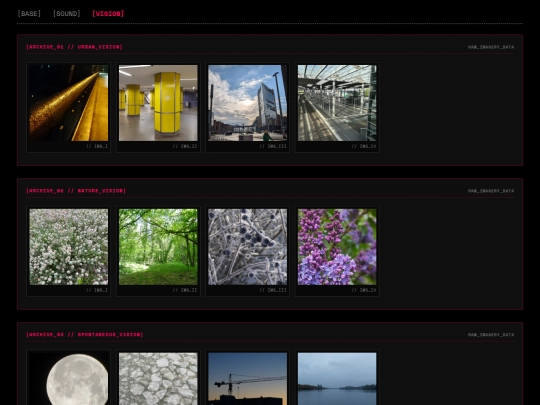Open the skyscraper and clouds photo
Image resolution: width=540 pixels, height=405 pixels.
(248, 103)
